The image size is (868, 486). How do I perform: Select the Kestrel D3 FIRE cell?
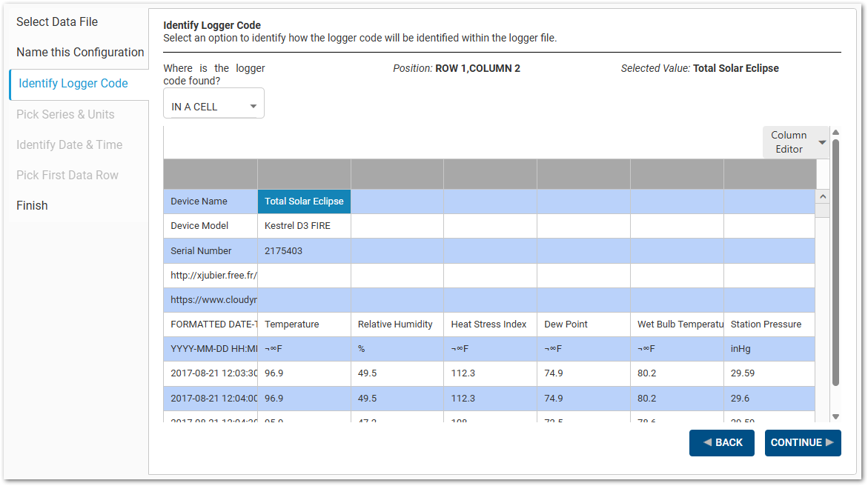(x=304, y=225)
